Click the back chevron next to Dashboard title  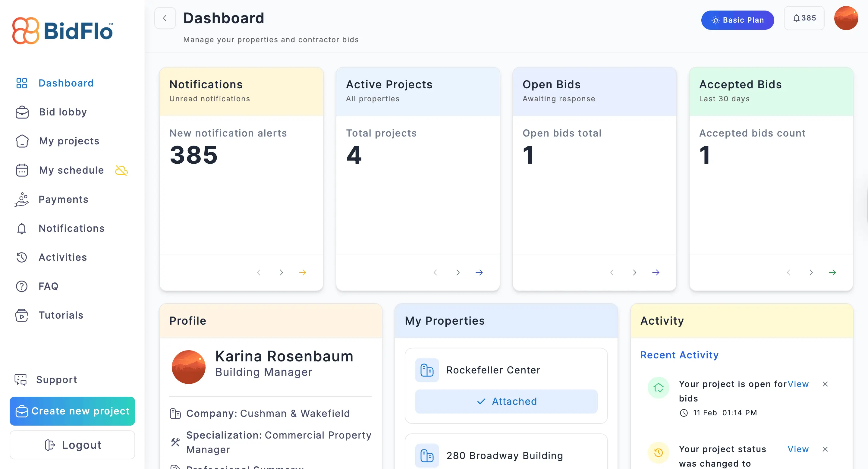point(165,18)
